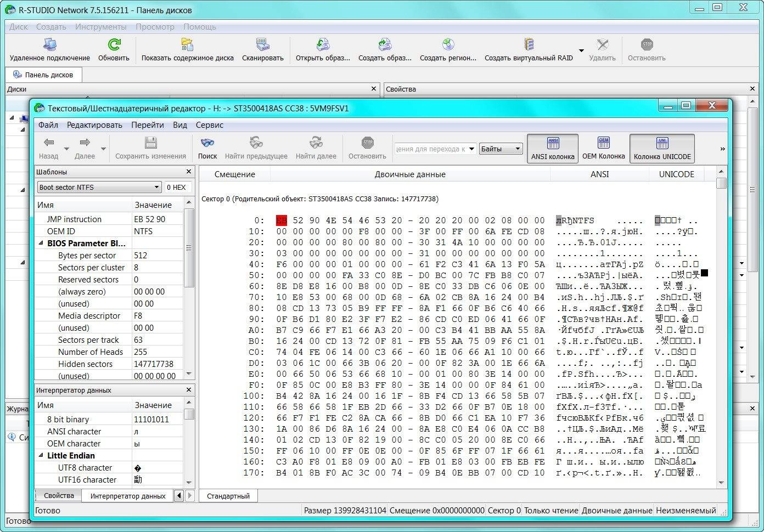Select the JMP instruction row
The height and width of the screenshot is (532, 764).
109,219
